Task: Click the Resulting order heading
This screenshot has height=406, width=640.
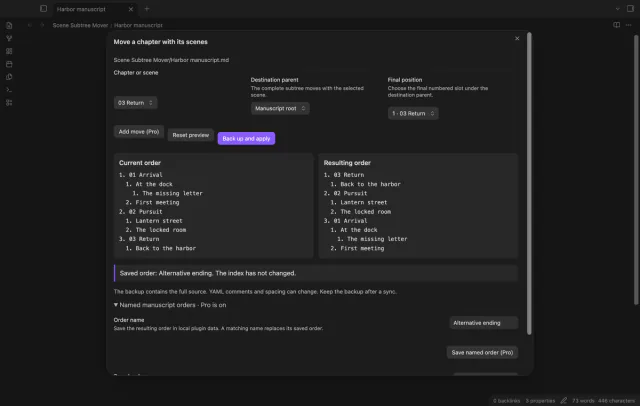Action: tap(347, 163)
